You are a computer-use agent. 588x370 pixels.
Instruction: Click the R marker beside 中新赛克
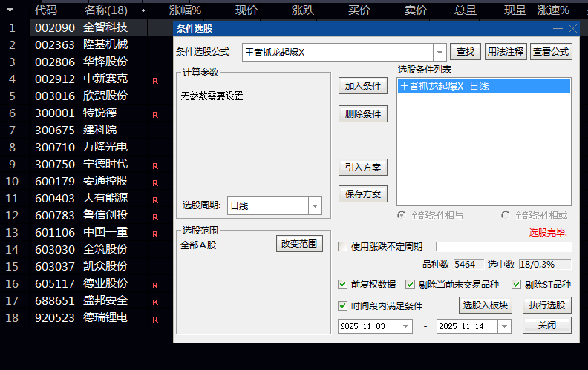[155, 81]
